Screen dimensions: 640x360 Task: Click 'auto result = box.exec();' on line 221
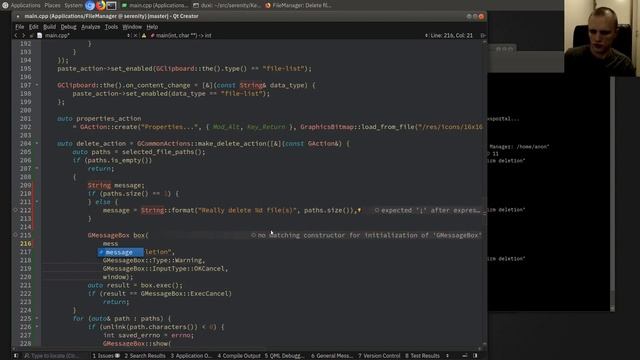(x=135, y=285)
